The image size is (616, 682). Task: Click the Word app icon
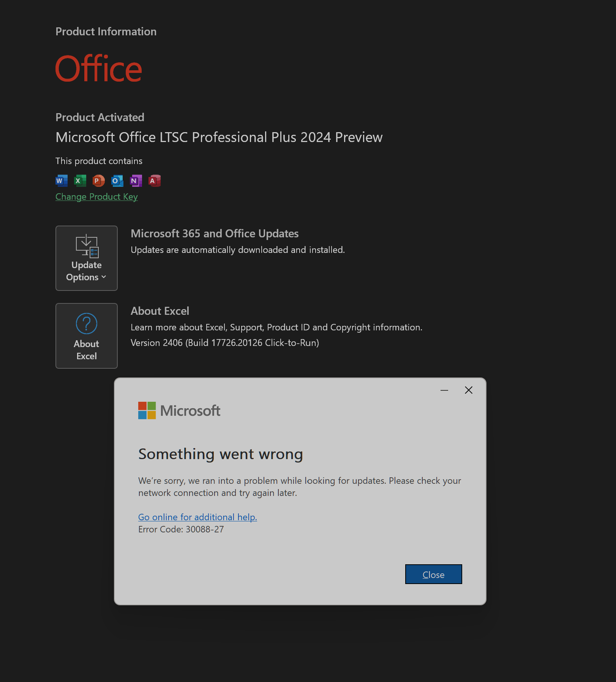tap(62, 181)
